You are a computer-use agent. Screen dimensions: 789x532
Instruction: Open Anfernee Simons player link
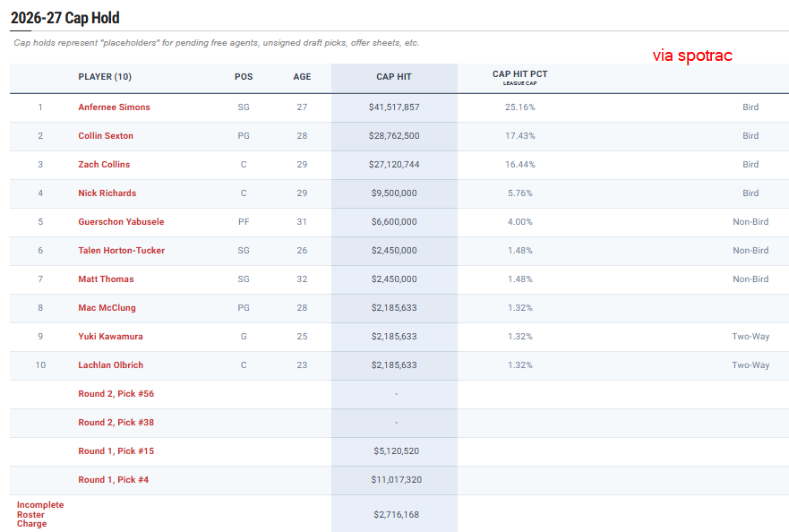(114, 107)
